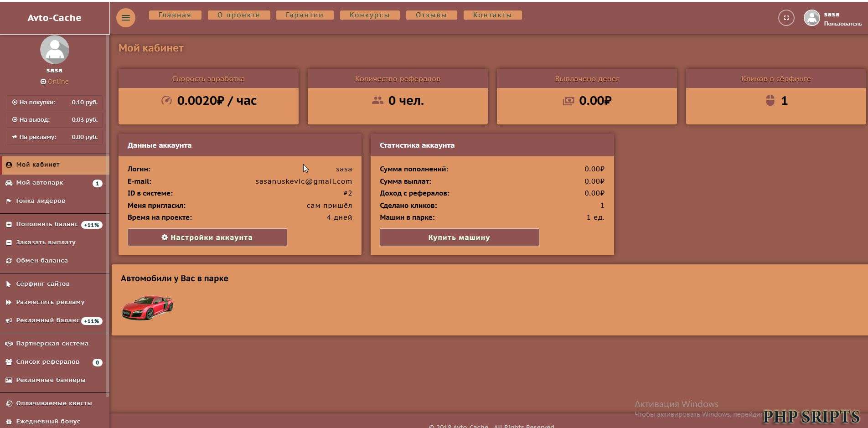This screenshot has height=428, width=868.
Task: Open the Отзывы page from top navigation
Action: (431, 15)
